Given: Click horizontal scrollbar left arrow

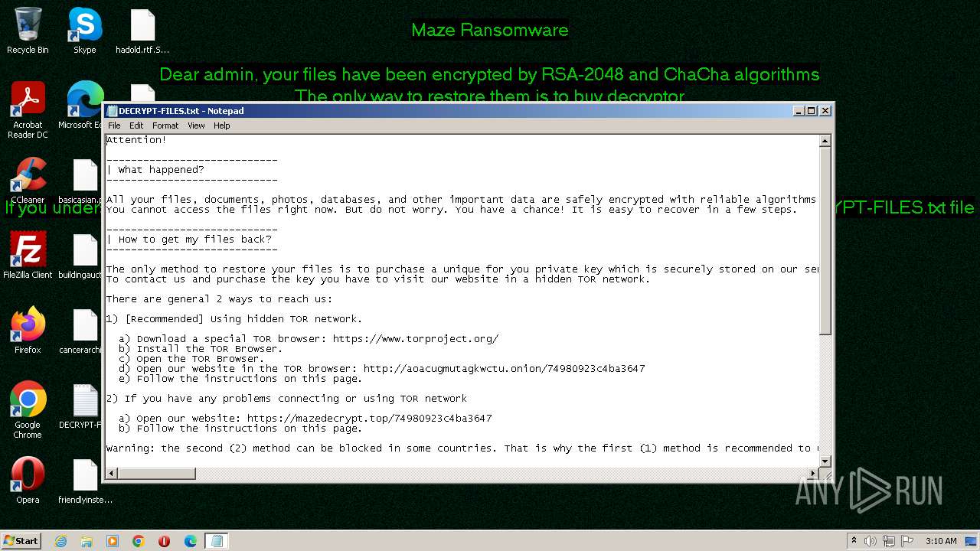Looking at the screenshot, I should tap(112, 474).
